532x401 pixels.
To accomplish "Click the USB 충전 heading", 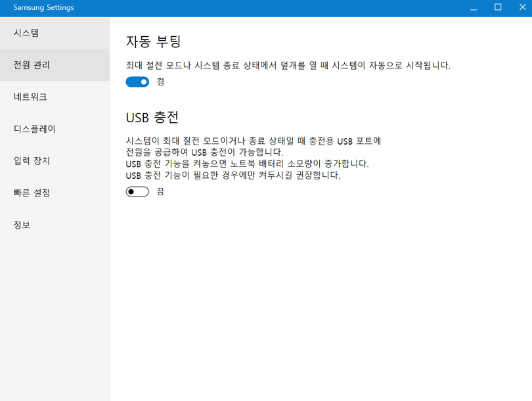I will [152, 118].
